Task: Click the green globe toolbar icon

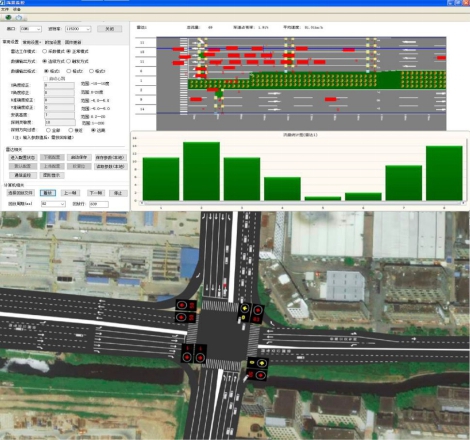Action: click(x=8, y=17)
